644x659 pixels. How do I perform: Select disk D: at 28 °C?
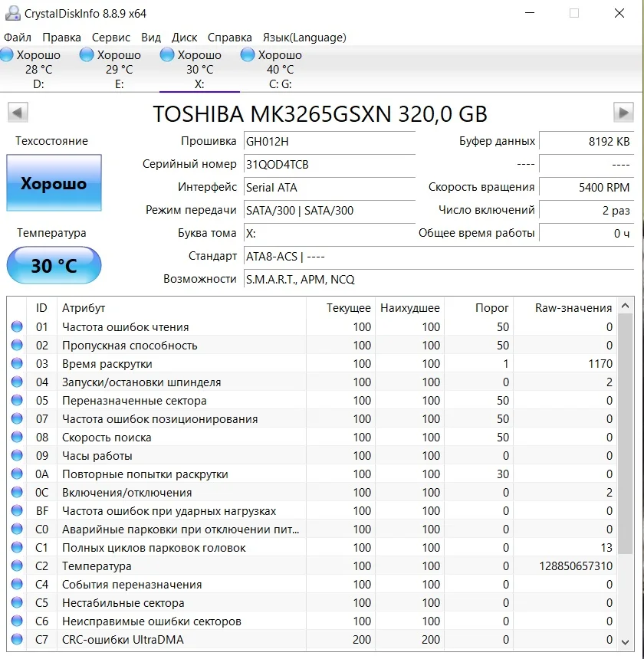pyautogui.click(x=38, y=69)
